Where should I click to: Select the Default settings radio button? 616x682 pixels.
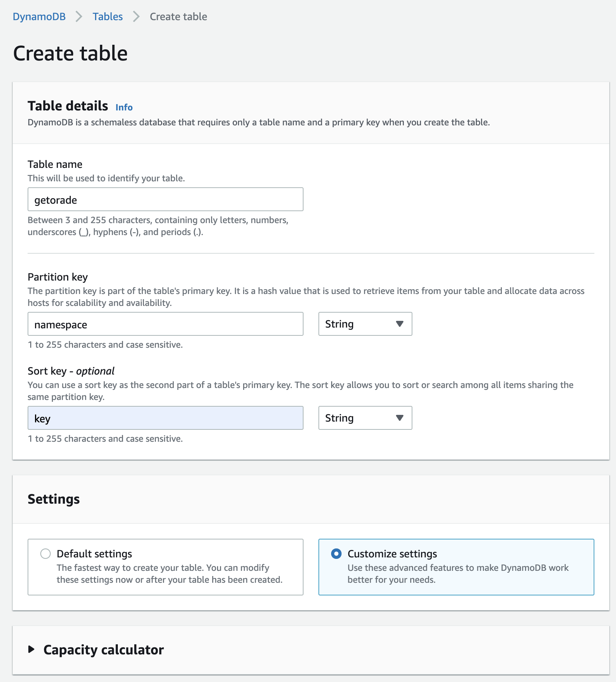pos(45,554)
